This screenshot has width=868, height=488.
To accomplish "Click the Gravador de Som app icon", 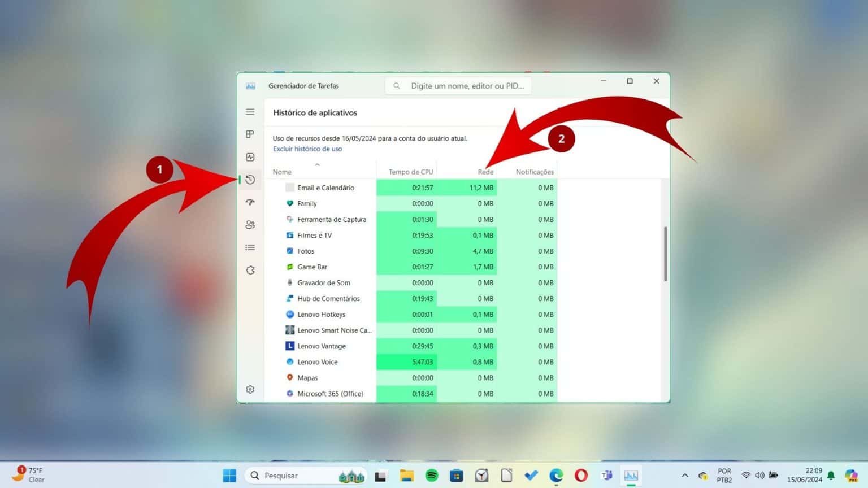I will pyautogui.click(x=290, y=282).
